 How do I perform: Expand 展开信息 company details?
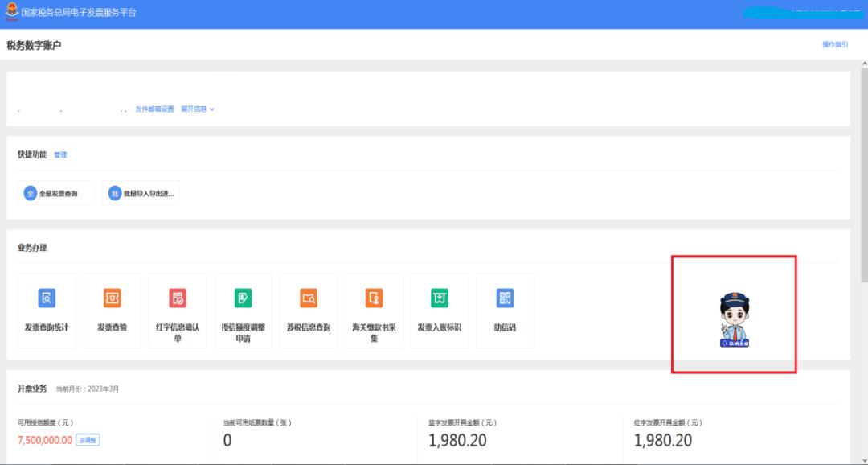[197, 109]
